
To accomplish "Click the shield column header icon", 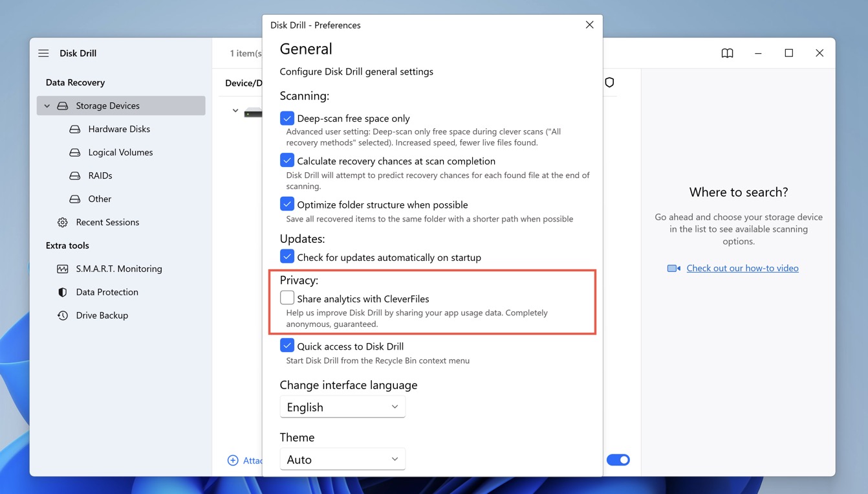I will [x=609, y=82].
